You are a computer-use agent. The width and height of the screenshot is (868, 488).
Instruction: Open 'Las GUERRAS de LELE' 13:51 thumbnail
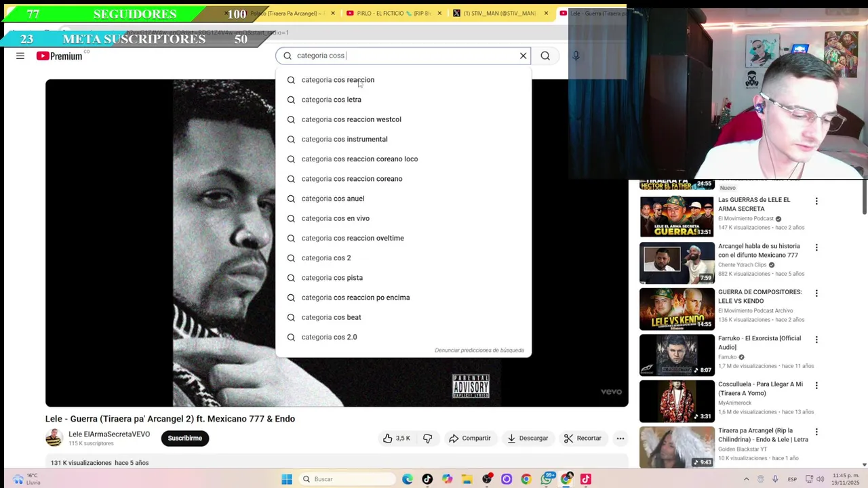(x=677, y=216)
